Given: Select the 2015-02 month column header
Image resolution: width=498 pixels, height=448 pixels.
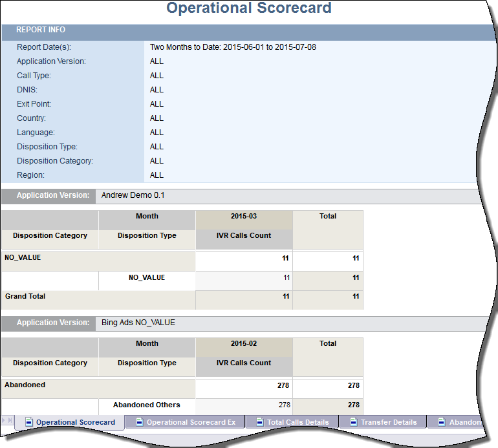Looking at the screenshot, I should [x=244, y=344].
